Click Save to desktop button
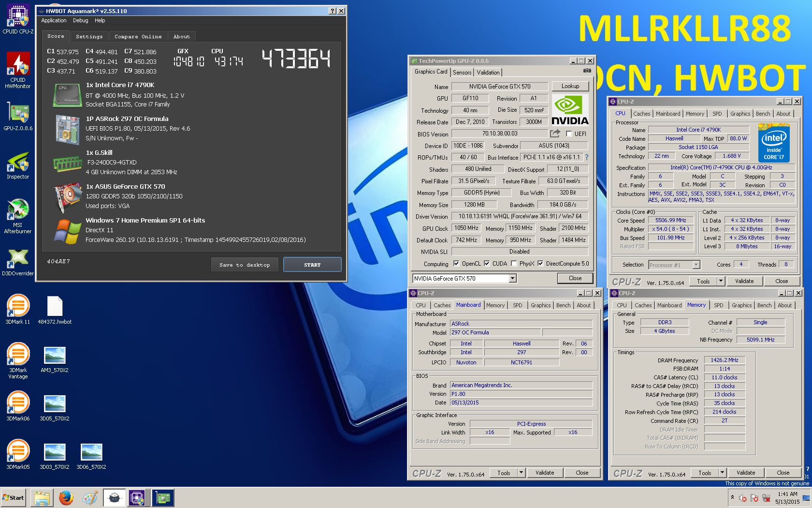 [245, 265]
